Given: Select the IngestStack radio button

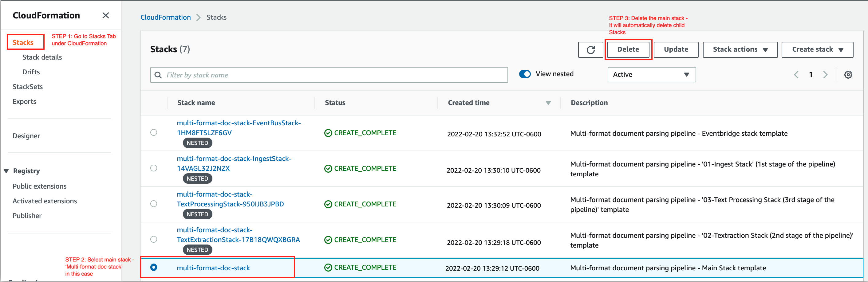Looking at the screenshot, I should click(154, 168).
